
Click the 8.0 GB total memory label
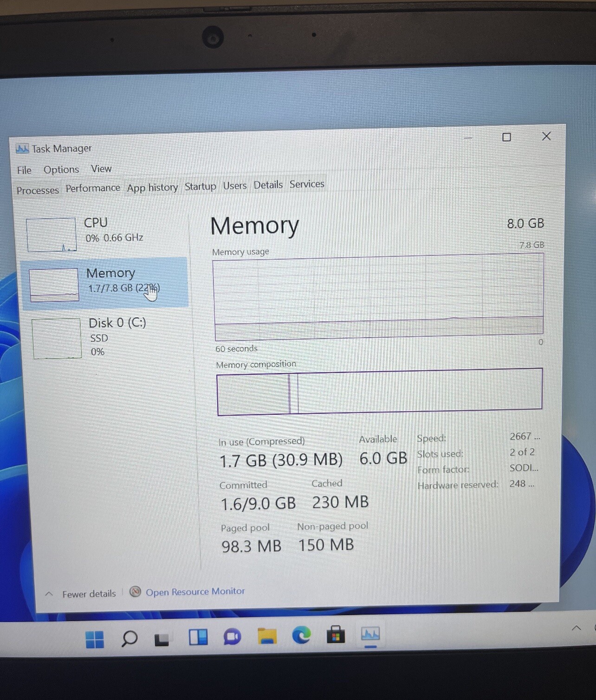tap(525, 223)
